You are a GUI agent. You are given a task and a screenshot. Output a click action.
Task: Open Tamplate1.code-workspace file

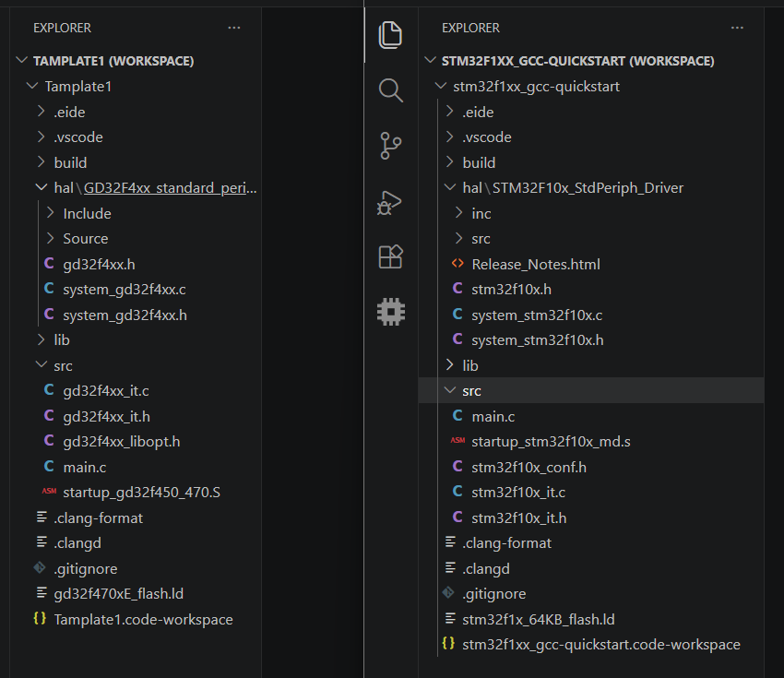point(135,620)
